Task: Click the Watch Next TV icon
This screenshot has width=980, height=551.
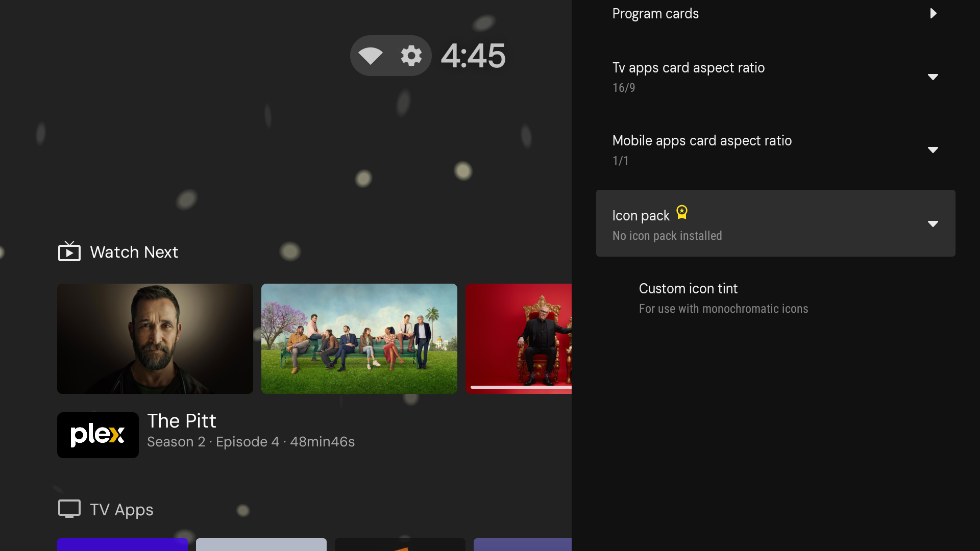Action: (x=69, y=252)
